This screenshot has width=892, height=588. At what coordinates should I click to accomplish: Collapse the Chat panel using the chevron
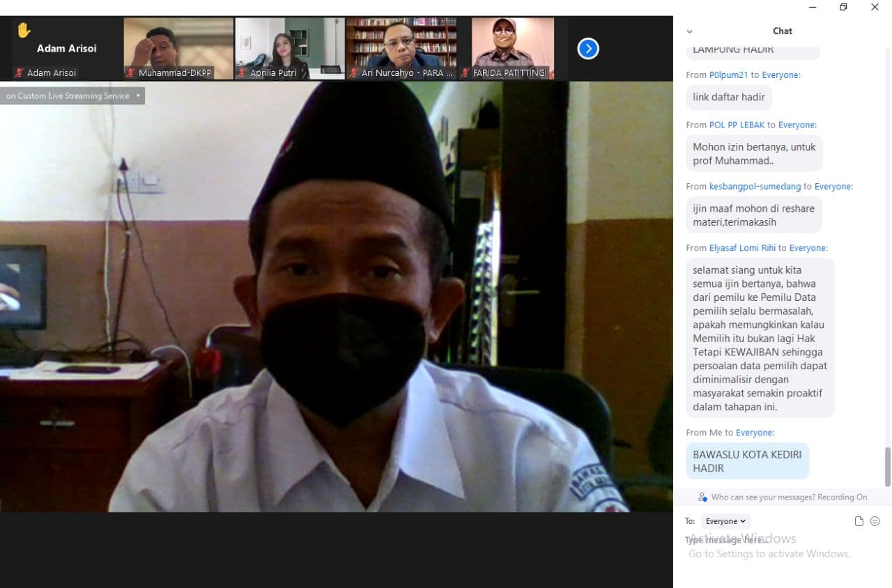point(689,31)
